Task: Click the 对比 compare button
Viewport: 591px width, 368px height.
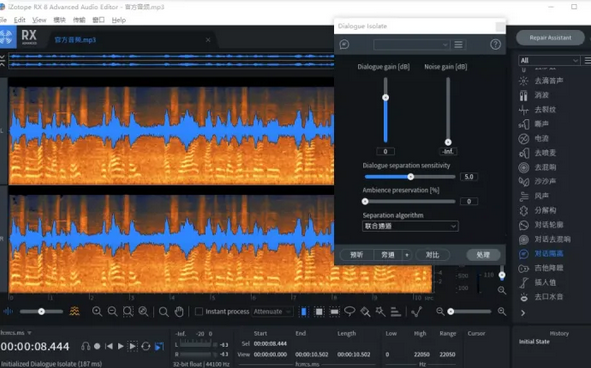Action: 432,255
